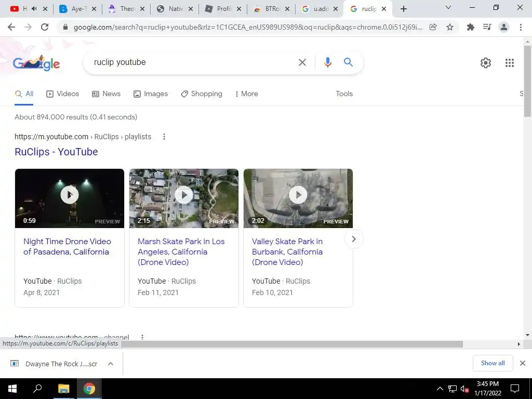Open the Chrome profile avatar
Screen dimensions: 532x399
pyautogui.click(x=504, y=27)
